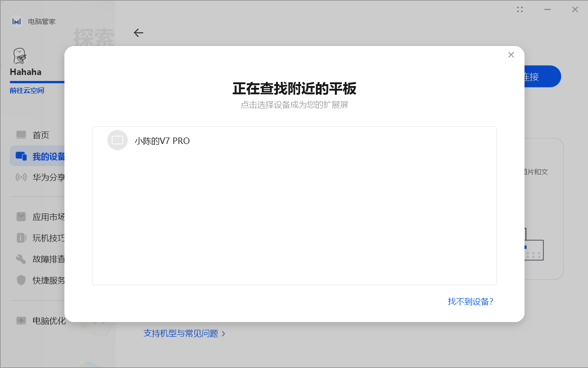Click the Hahaha user avatar
The height and width of the screenshot is (368, 588).
[x=19, y=56]
